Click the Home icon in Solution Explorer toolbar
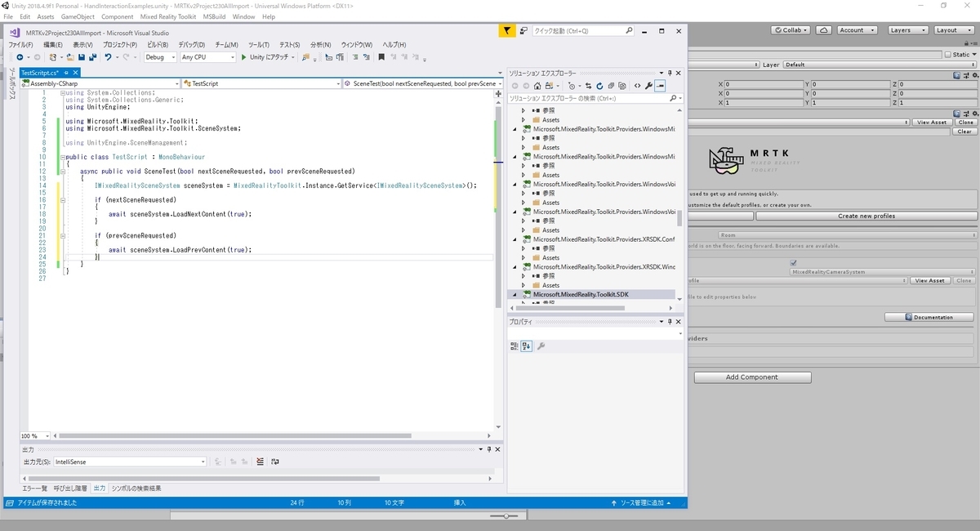The width and height of the screenshot is (980, 531). pyautogui.click(x=537, y=86)
